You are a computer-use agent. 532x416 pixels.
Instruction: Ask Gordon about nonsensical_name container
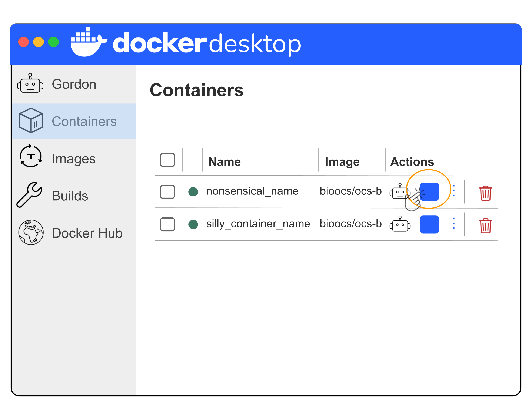(x=400, y=191)
